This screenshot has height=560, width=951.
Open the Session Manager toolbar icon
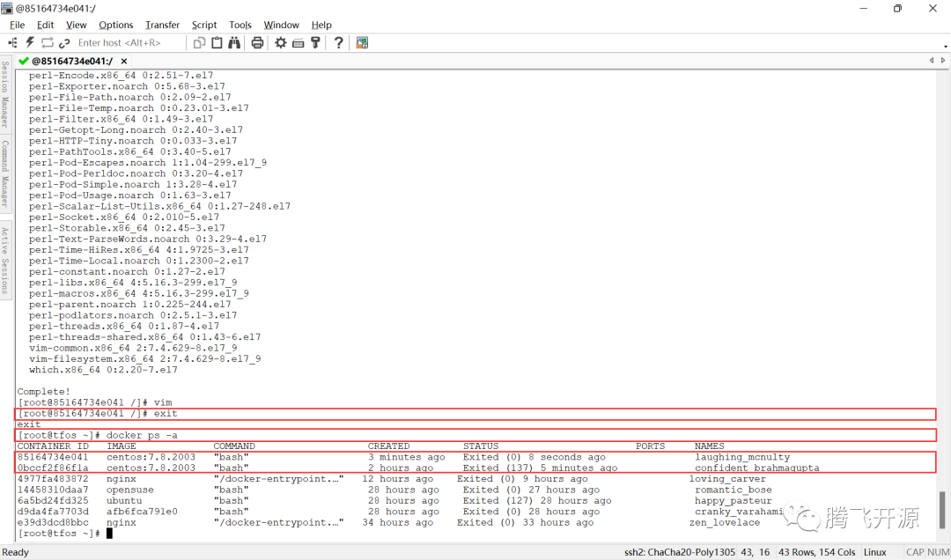pyautogui.click(x=12, y=42)
